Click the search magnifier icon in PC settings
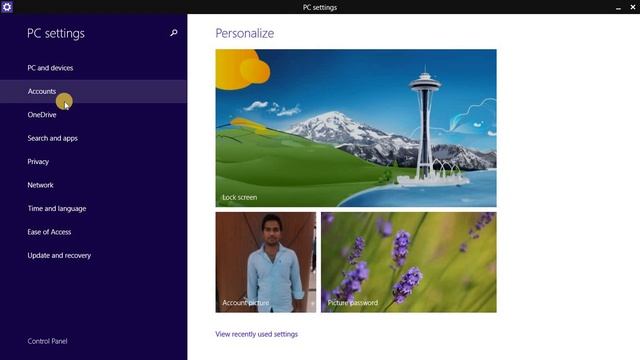 (173, 33)
